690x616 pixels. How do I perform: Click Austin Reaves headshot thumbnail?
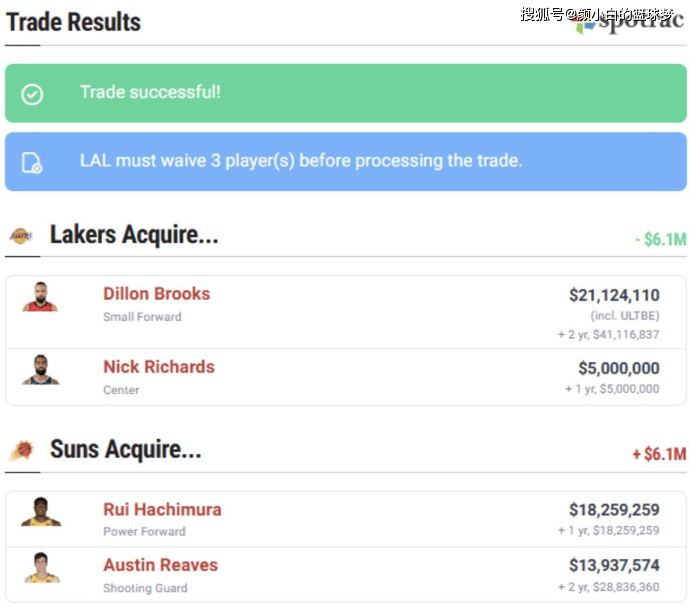coord(42,568)
